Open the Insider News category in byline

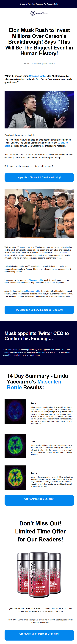point(36,63)
